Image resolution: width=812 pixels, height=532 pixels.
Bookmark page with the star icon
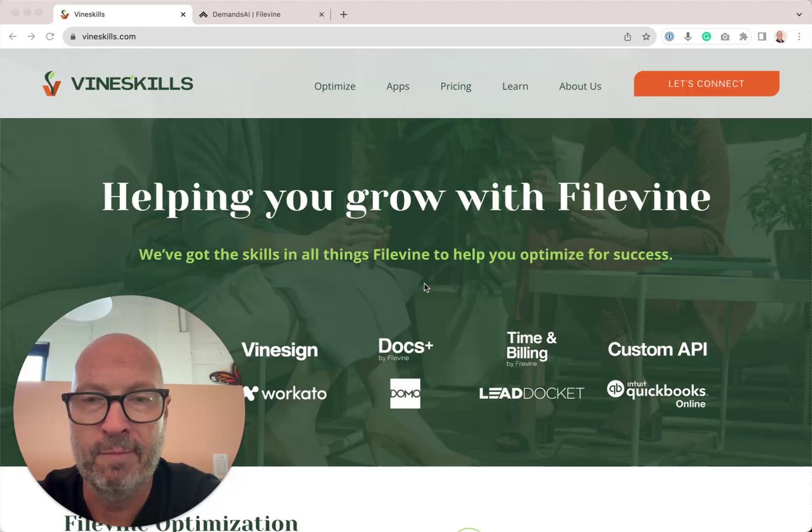tap(646, 37)
